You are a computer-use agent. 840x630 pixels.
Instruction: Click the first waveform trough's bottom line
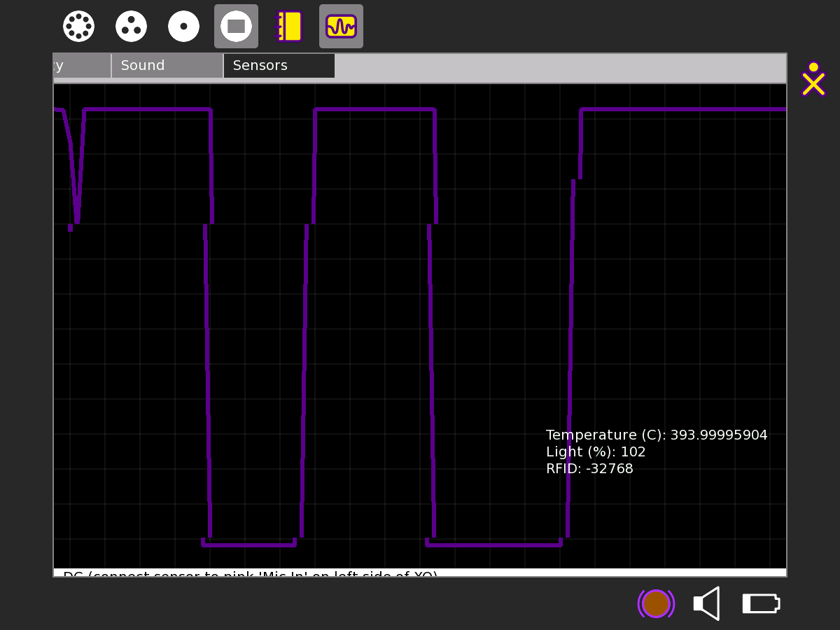click(248, 544)
